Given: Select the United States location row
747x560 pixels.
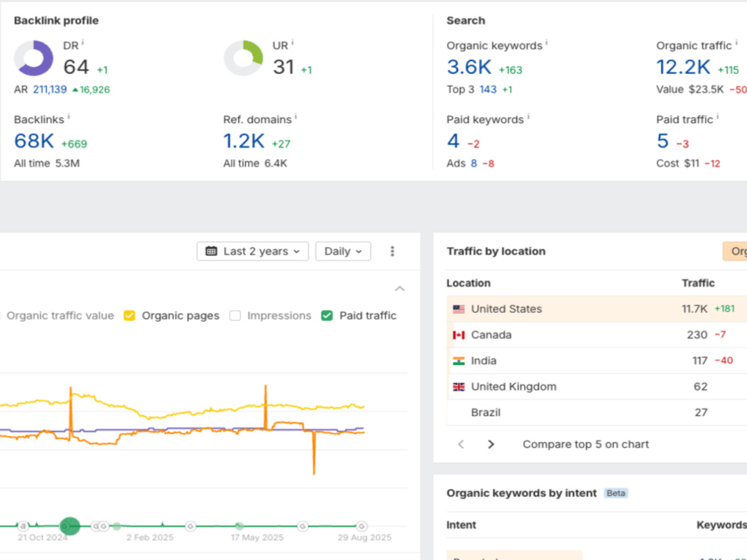Looking at the screenshot, I should [x=596, y=309].
